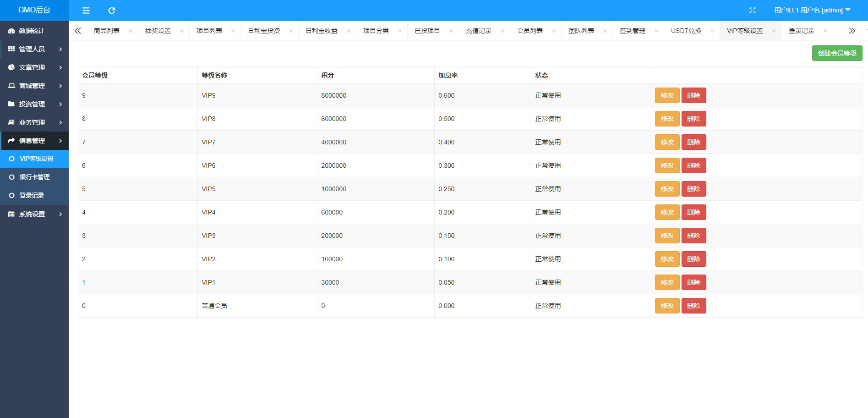868x418 pixels.
Task: Click the 投资管理 sidebar icon
Action: point(11,104)
